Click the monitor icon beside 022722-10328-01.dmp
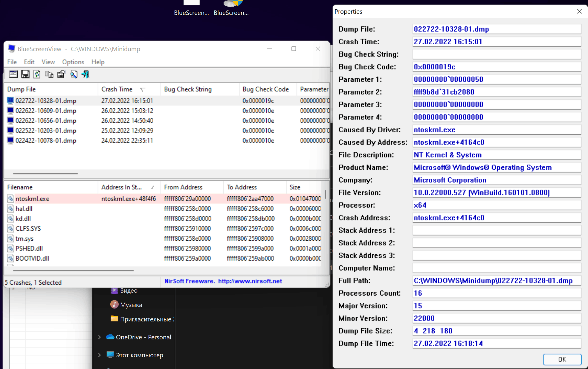588x369 pixels. (10, 101)
